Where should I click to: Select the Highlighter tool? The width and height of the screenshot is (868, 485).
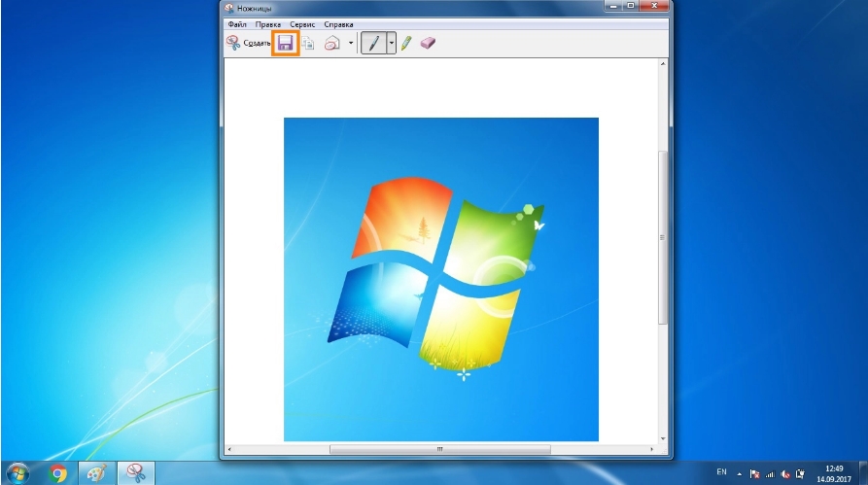click(406, 43)
